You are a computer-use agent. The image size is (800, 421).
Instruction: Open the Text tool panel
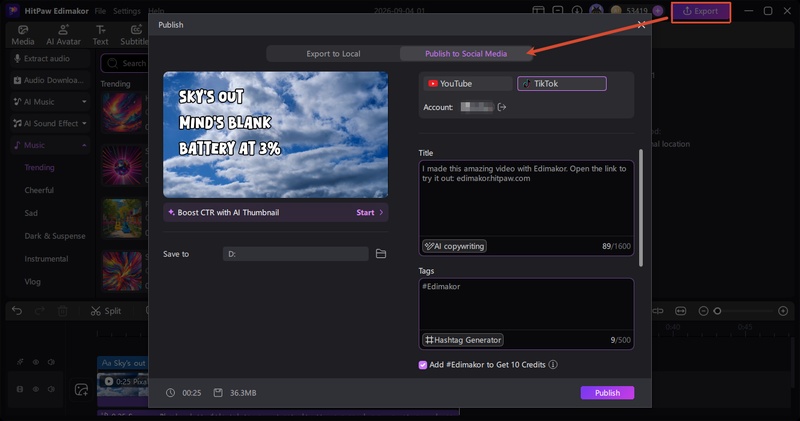pyautogui.click(x=101, y=35)
